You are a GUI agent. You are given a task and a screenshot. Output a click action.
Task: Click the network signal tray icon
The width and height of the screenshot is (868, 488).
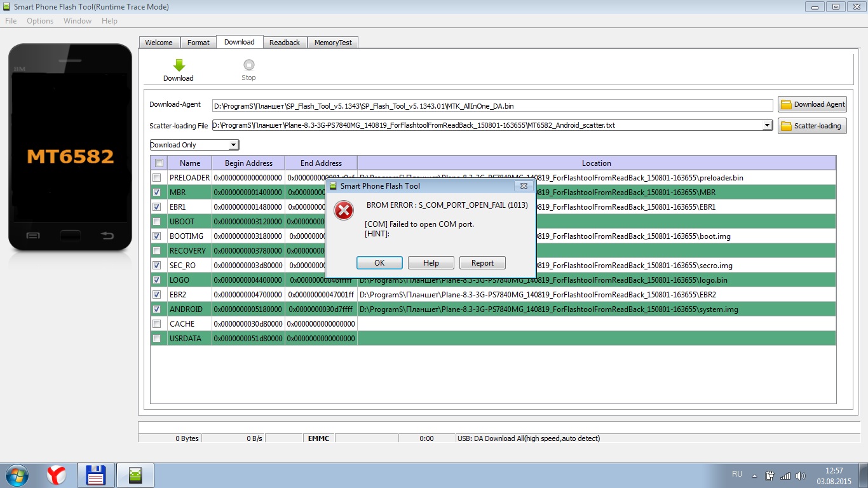785,475
